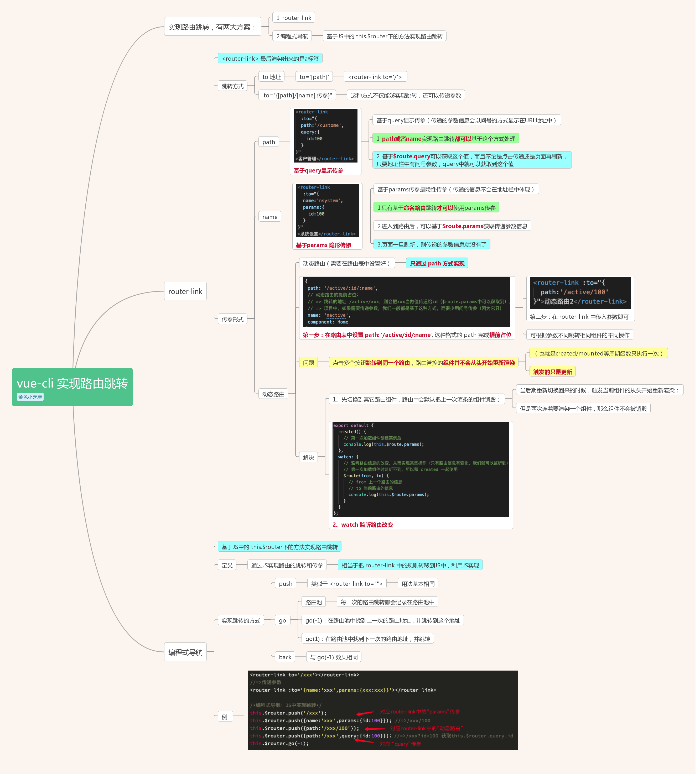The width and height of the screenshot is (700, 779).
Task: Select the 路由池 node
Action: 313,602
